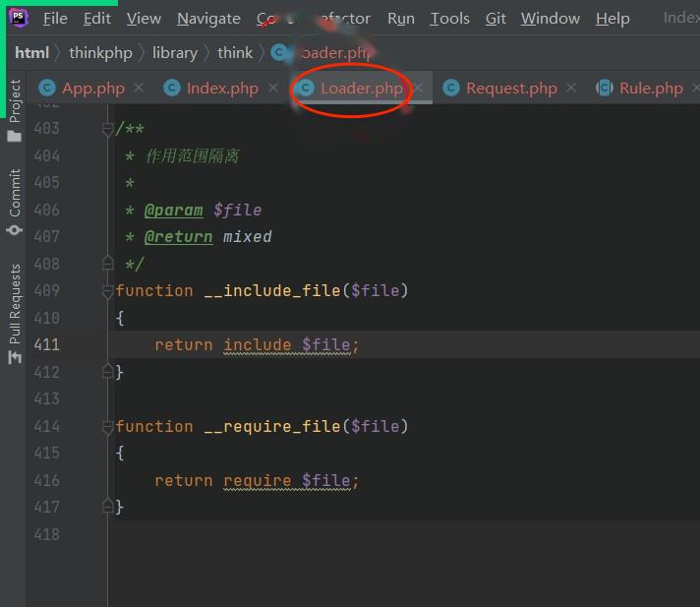Click the @param doc tag

[174, 211]
